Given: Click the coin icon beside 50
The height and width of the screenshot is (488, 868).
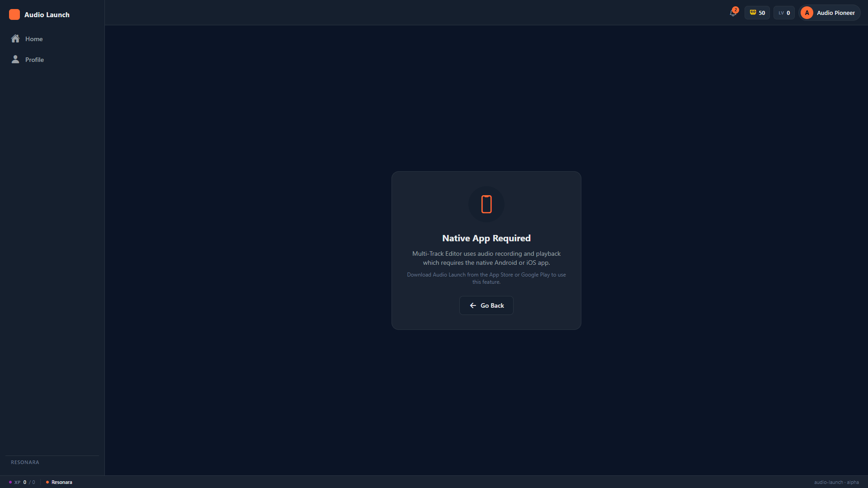Looking at the screenshot, I should pyautogui.click(x=753, y=13).
